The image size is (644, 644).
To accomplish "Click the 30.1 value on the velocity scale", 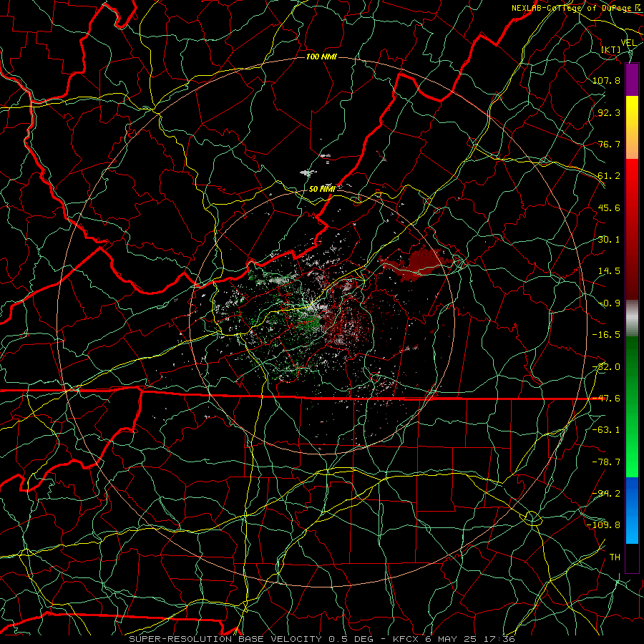I will point(609,240).
